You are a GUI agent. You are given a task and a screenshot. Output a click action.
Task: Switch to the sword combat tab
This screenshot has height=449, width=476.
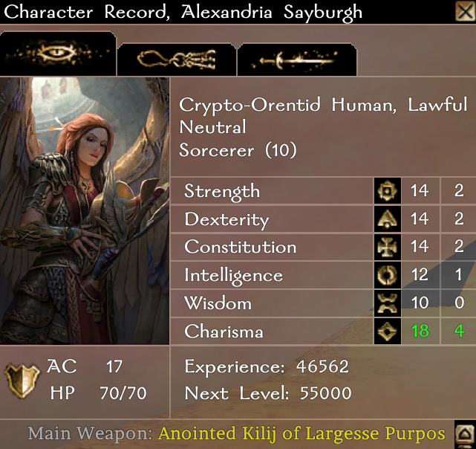[x=297, y=59]
